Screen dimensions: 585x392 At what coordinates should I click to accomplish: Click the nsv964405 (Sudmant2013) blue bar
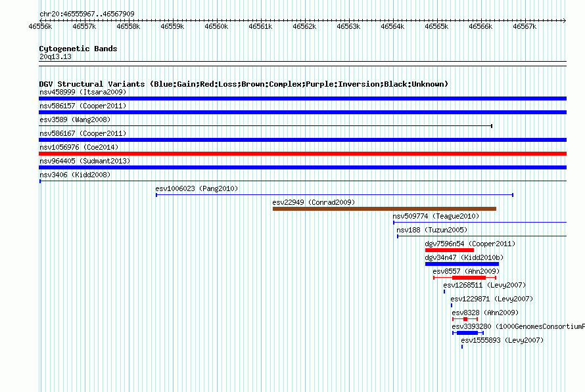(302, 167)
